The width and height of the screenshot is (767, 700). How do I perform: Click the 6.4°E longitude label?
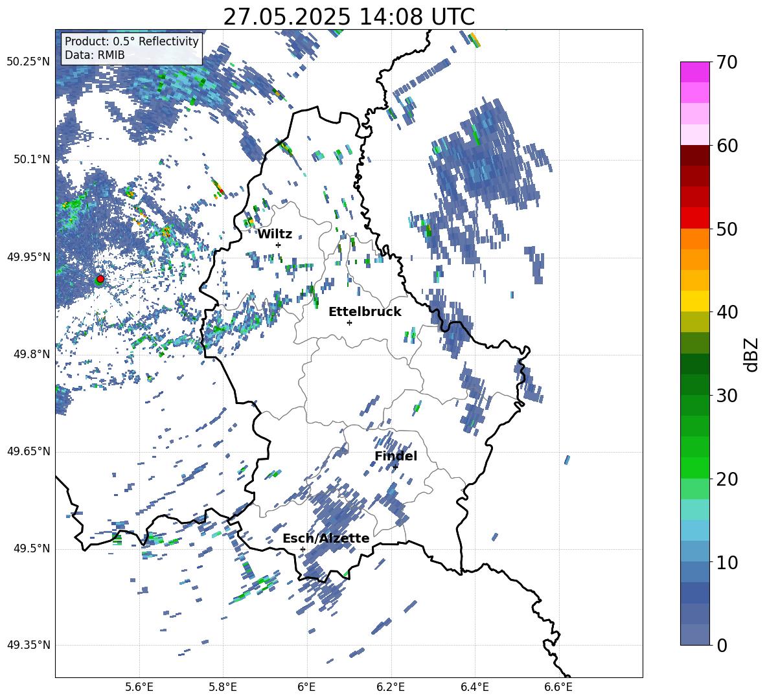pos(474,687)
